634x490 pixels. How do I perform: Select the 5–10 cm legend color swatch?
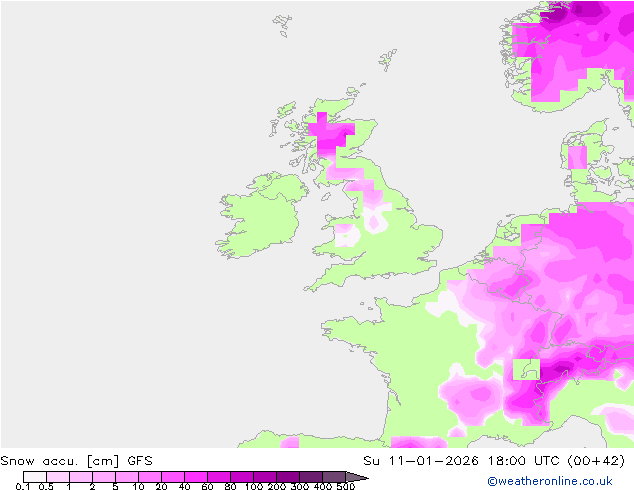127,477
